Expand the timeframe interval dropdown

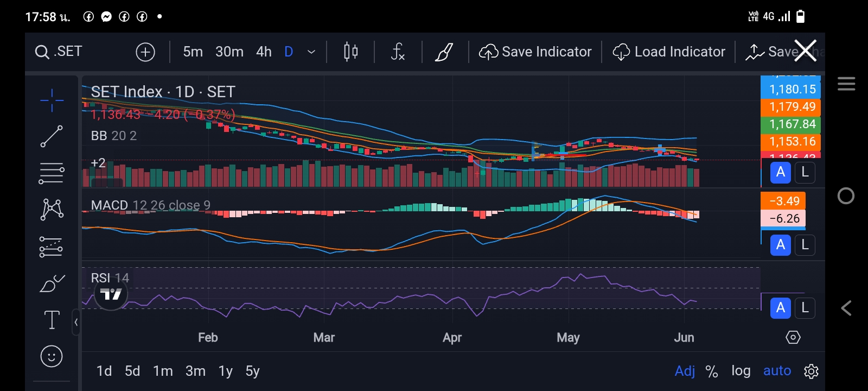(x=311, y=52)
